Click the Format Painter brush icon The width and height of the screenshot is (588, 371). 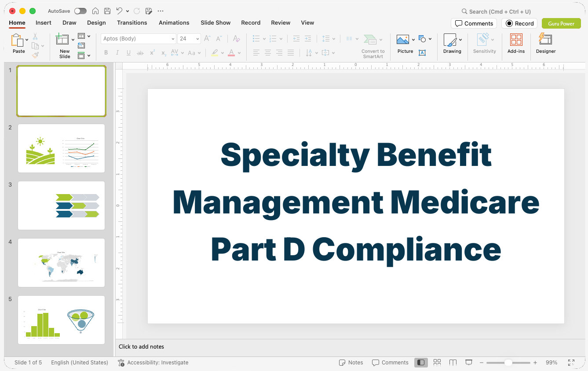click(35, 55)
